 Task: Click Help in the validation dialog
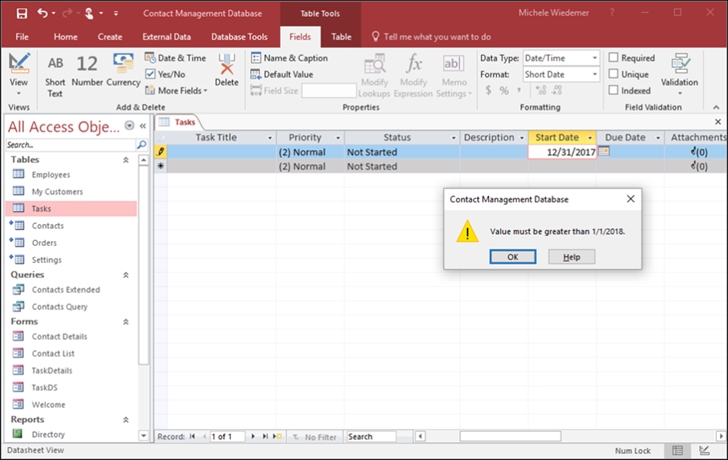pyautogui.click(x=572, y=257)
